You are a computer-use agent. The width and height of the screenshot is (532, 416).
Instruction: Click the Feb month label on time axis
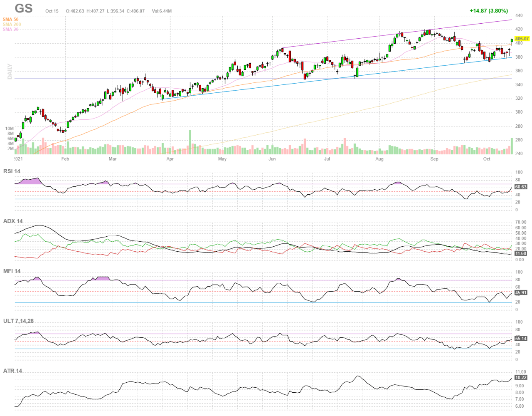tap(65, 159)
